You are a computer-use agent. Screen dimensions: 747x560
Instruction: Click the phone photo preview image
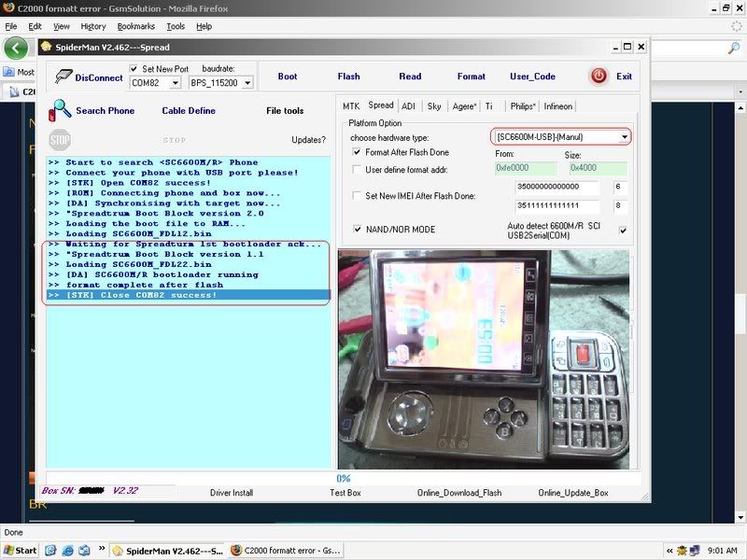click(484, 359)
